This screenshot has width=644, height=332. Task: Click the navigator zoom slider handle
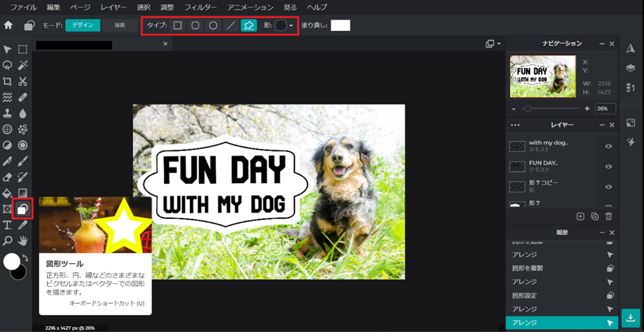[528, 108]
